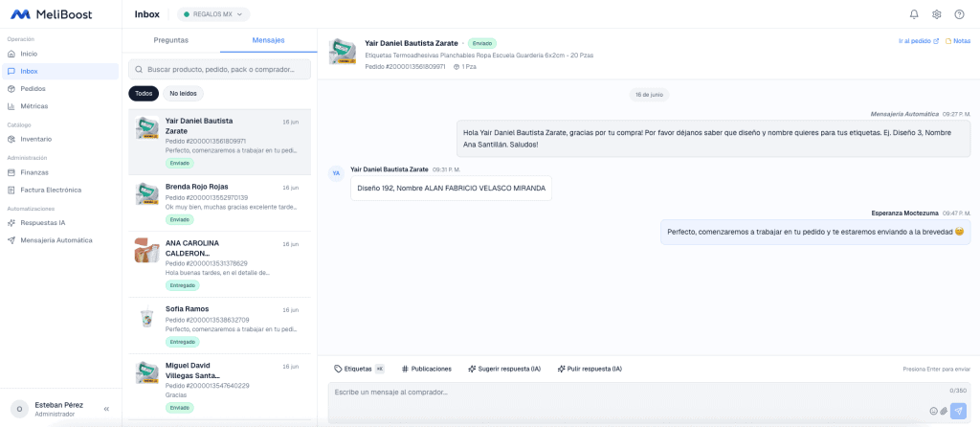Viewport: 980px width, 427px height.
Task: Click the YA buyer avatar
Action: pyautogui.click(x=336, y=173)
